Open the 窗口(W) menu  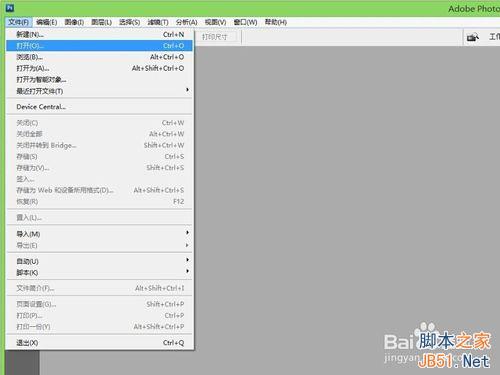point(245,22)
